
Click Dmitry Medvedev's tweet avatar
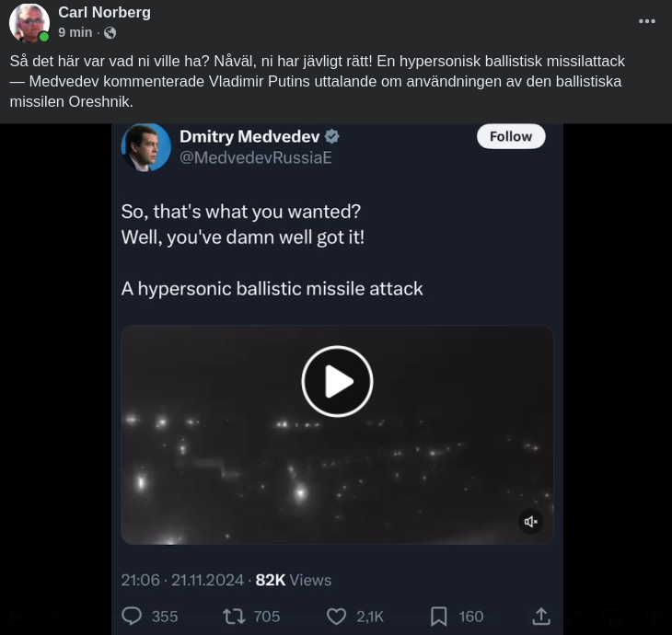click(x=145, y=147)
